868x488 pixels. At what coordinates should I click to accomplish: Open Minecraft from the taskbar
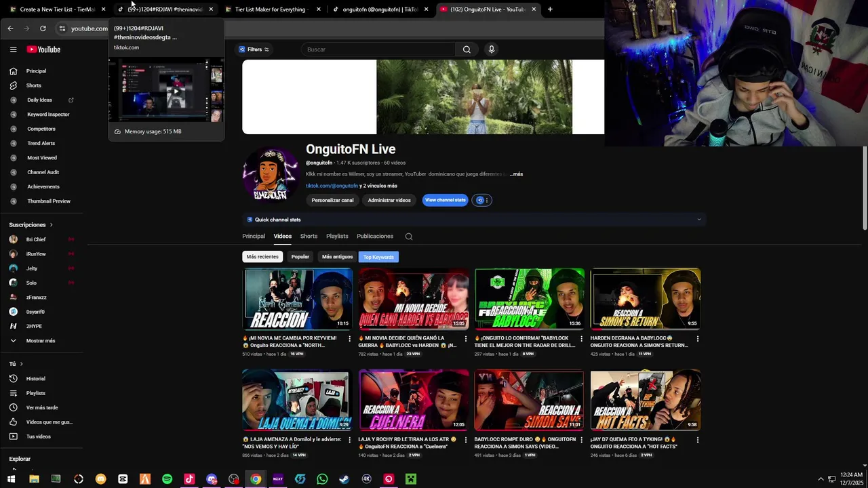click(x=410, y=479)
